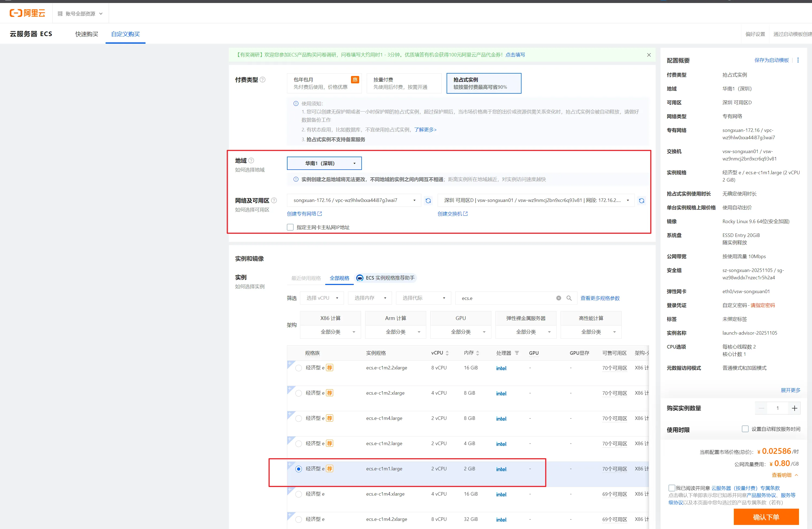This screenshot has height=529, width=812.
Task: Open X86 计算 全部分类 dropdown
Action: point(330,332)
